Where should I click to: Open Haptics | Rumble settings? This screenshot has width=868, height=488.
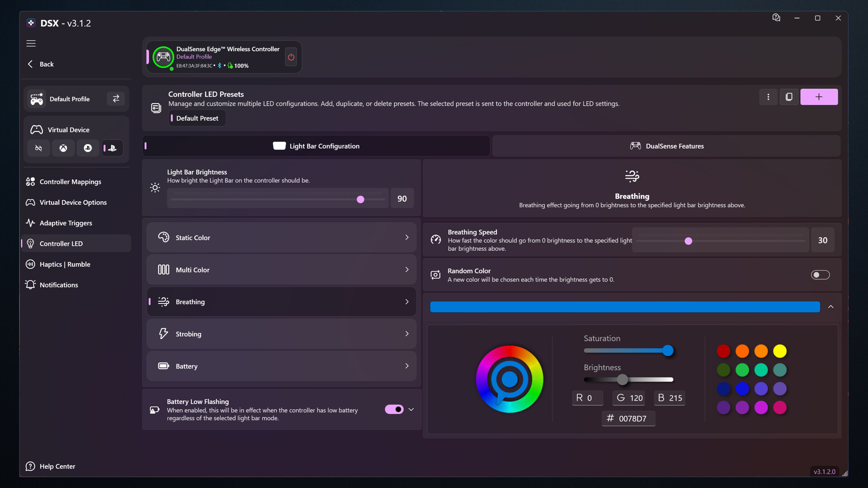pyautogui.click(x=65, y=264)
